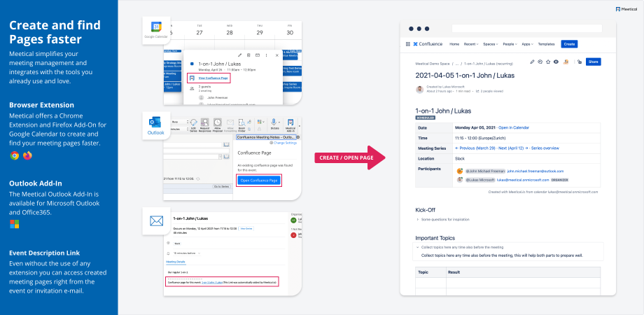Email guests envelope icon in Calendar popup
The width and height of the screenshot is (644, 315).
click(258, 55)
